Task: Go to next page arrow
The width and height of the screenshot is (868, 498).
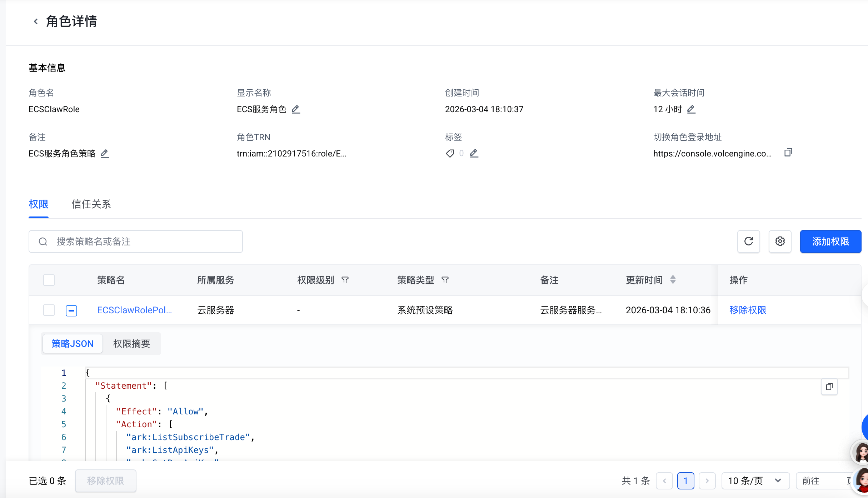Action: (707, 481)
